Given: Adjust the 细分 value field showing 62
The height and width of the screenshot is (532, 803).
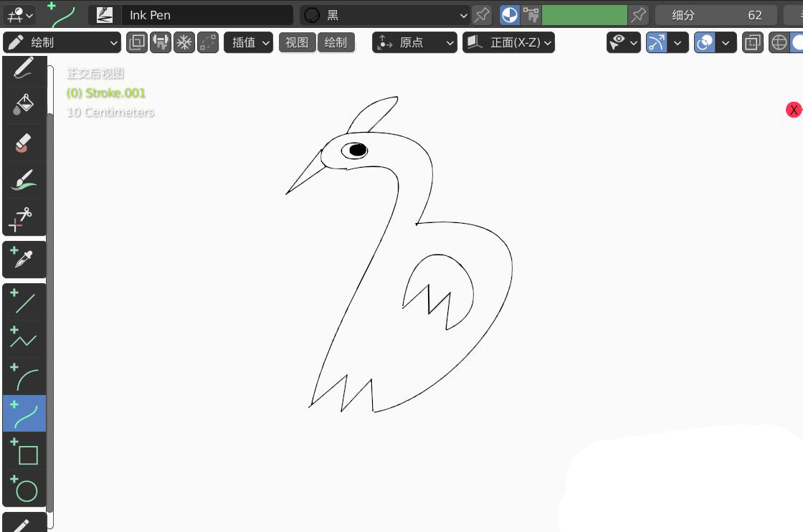Looking at the screenshot, I should click(x=716, y=15).
